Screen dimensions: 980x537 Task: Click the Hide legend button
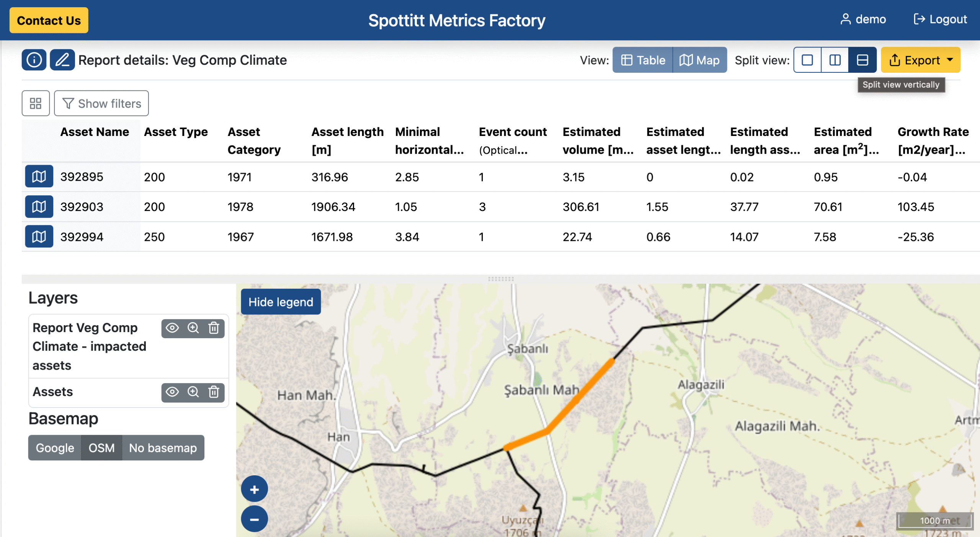(281, 302)
